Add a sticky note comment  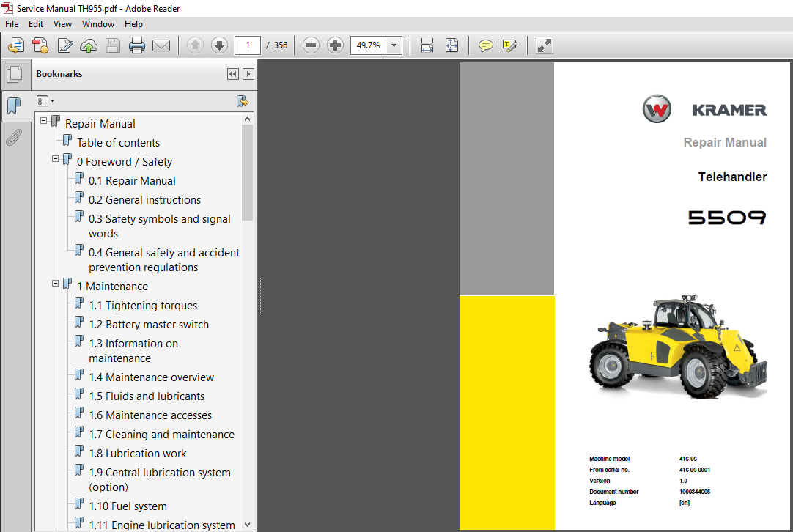(x=485, y=45)
